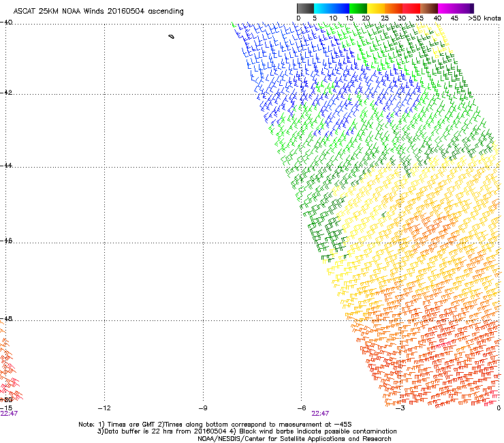The width and height of the screenshot is (504, 443).
Task: Click the longitude label '-15'
Action: (x=6, y=408)
